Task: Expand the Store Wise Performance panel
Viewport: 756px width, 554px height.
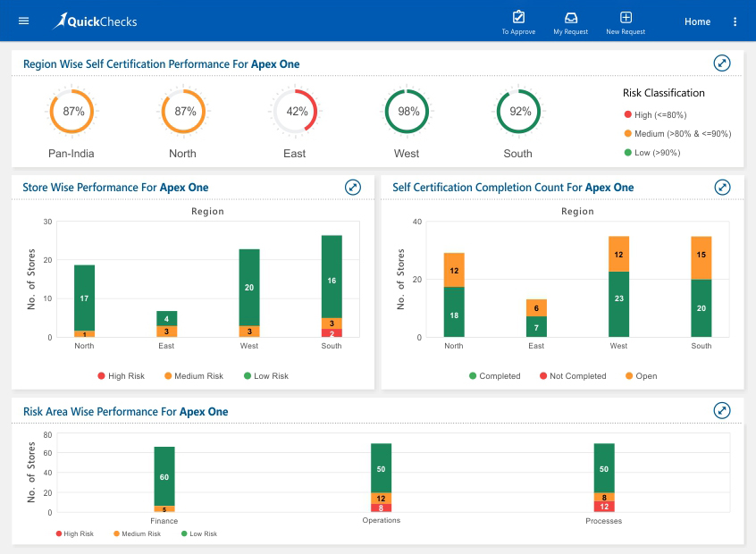Action: point(353,187)
